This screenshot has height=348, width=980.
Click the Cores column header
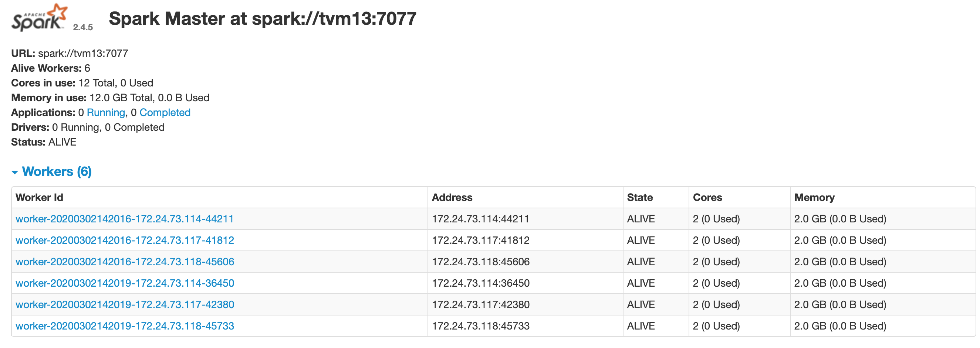click(x=707, y=198)
